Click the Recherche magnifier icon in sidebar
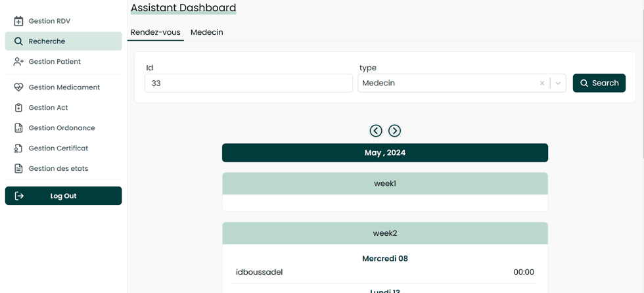 point(18,41)
